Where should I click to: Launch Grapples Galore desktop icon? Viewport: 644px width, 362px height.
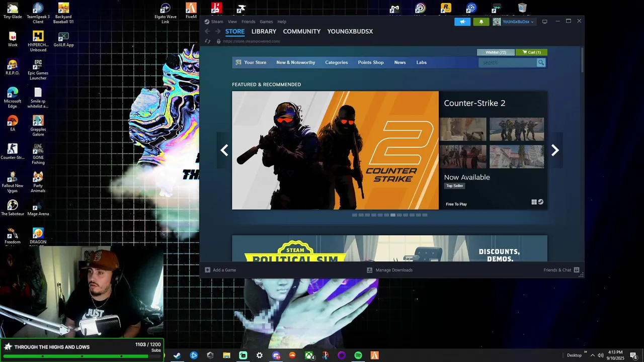click(38, 126)
